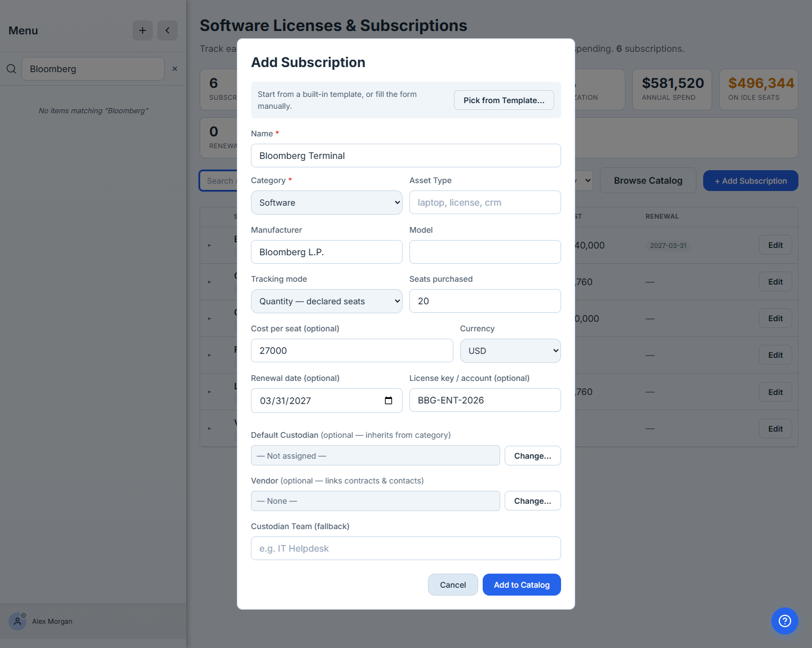Click the sidebar search box containing Bloomberg
The width and height of the screenshot is (812, 648).
click(x=93, y=69)
